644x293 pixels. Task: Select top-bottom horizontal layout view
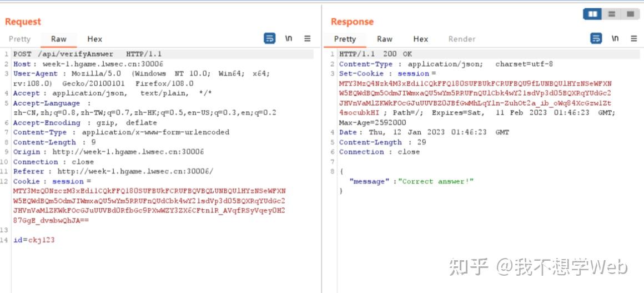pyautogui.click(x=612, y=14)
